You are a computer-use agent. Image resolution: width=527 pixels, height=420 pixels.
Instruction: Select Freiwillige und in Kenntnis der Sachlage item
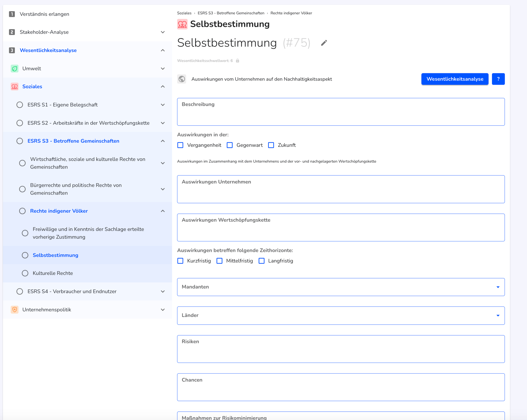click(88, 233)
